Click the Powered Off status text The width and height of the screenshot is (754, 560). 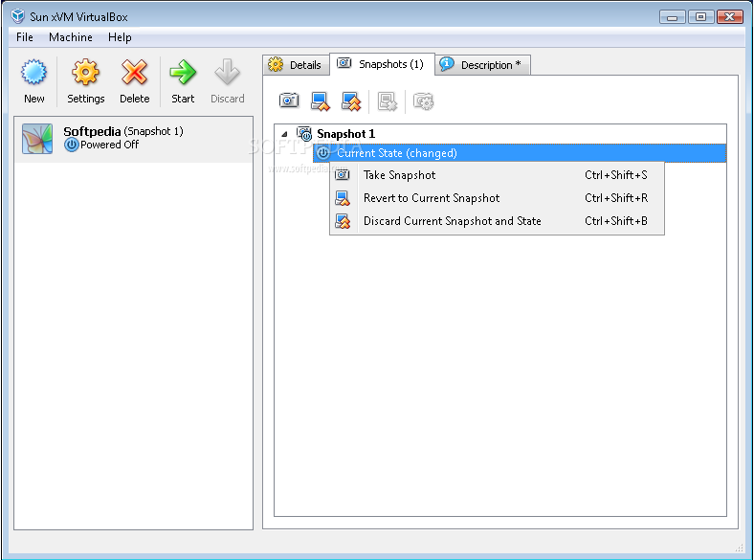[110, 145]
